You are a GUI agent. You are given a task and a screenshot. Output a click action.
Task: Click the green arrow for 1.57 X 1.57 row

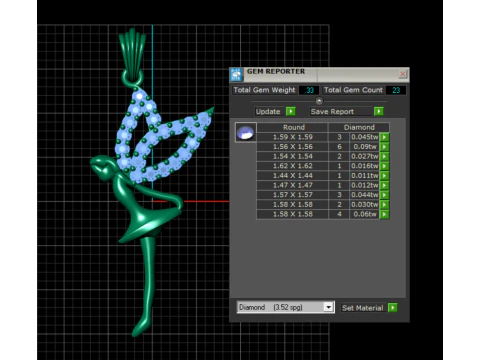(x=384, y=195)
